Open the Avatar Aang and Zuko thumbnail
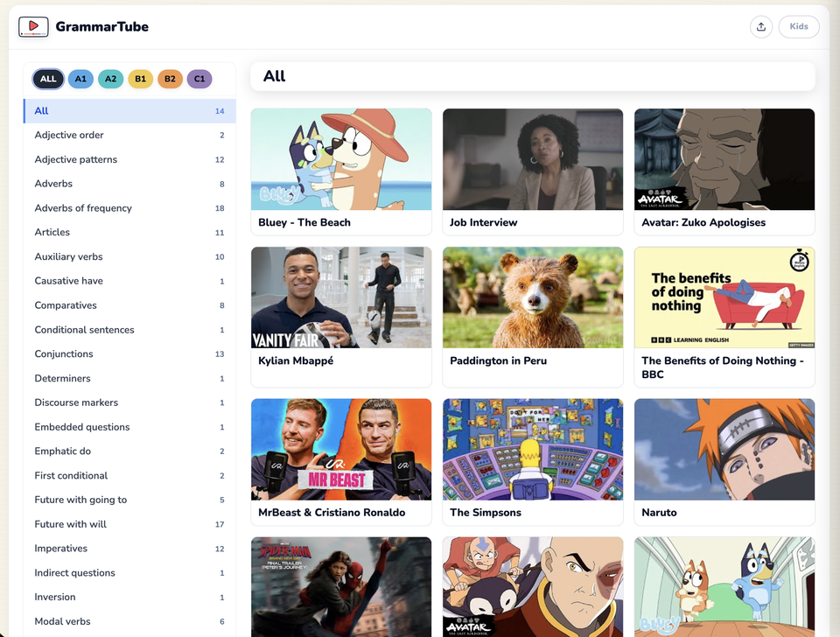 [533, 587]
